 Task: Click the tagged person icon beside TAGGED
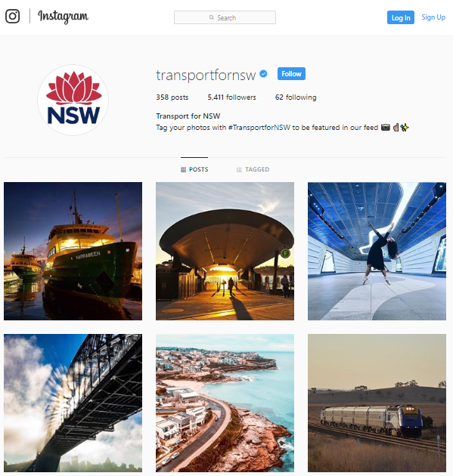coord(239,169)
